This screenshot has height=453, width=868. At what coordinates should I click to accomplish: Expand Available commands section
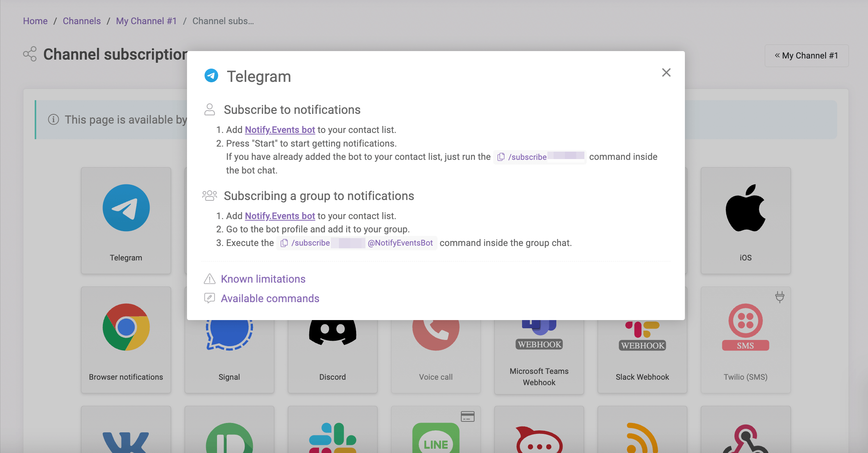(270, 299)
